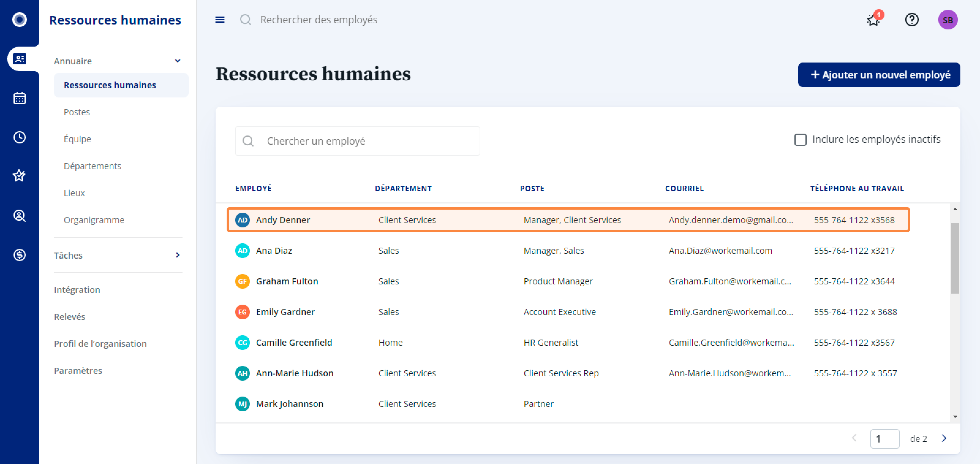The height and width of the screenshot is (464, 980).
Task: Click Graham Fulton's GF avatar
Action: click(x=242, y=281)
